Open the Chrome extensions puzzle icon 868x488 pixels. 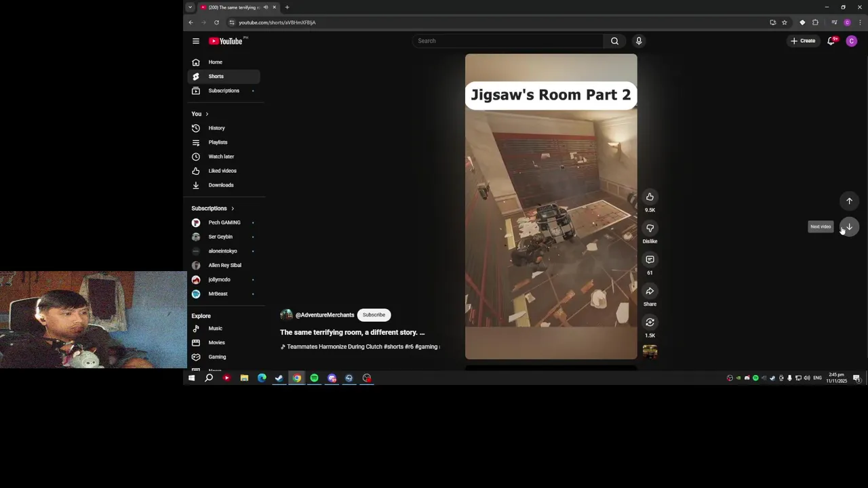pos(815,22)
